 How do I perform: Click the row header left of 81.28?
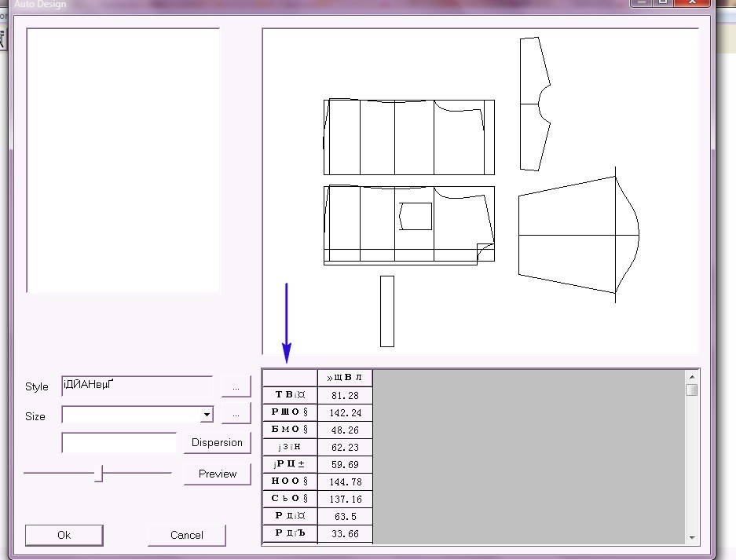[x=290, y=395]
